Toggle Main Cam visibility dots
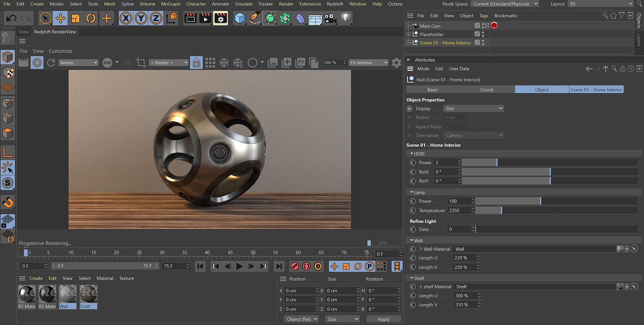 pos(483,26)
